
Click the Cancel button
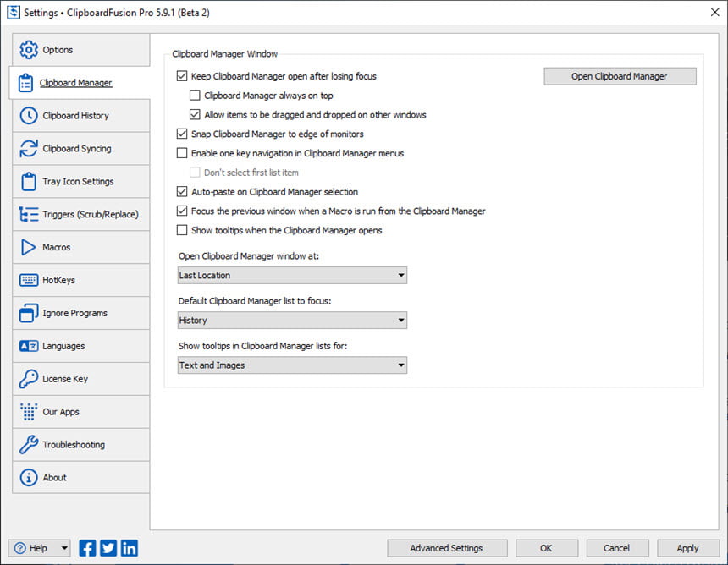click(617, 548)
